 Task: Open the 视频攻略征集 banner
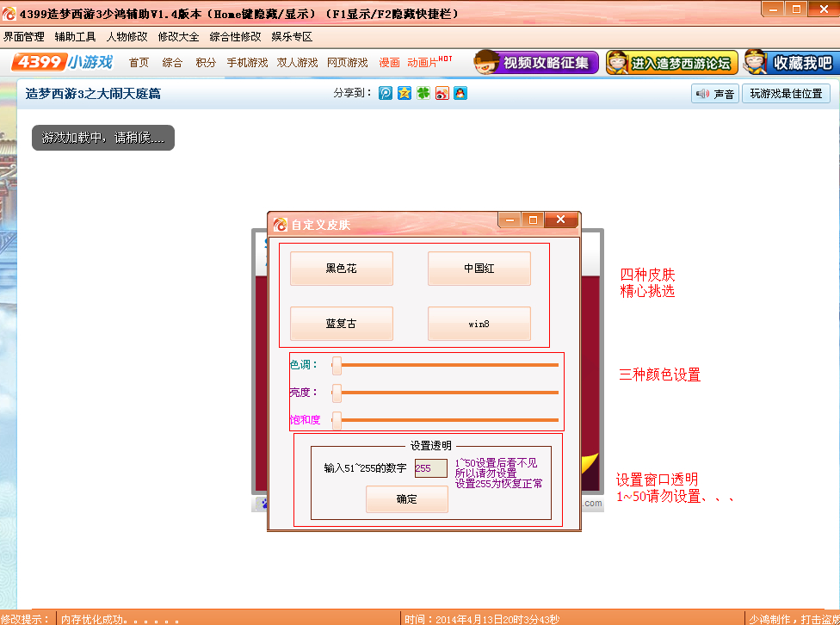[536, 63]
